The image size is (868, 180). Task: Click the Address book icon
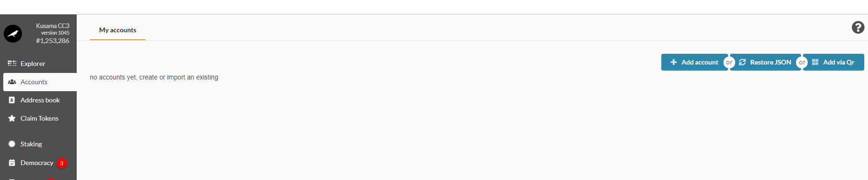click(x=12, y=100)
